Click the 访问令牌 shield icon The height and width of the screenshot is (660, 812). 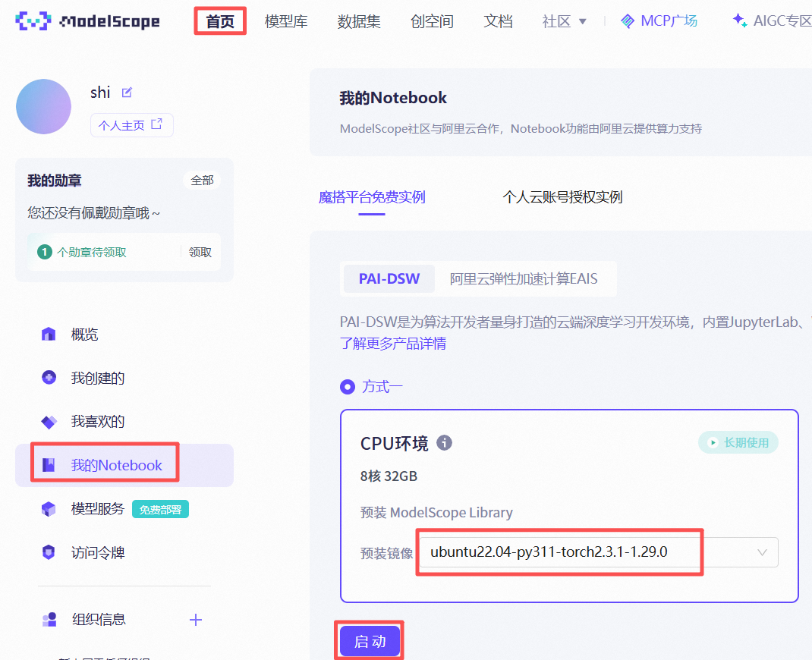49,552
